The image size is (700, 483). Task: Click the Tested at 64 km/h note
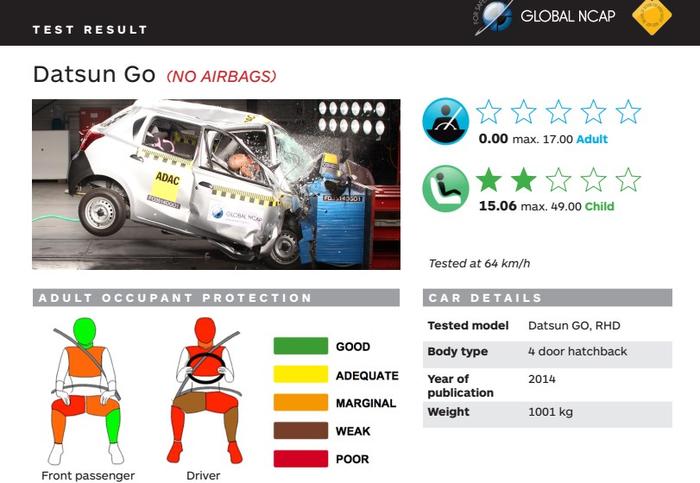479,263
